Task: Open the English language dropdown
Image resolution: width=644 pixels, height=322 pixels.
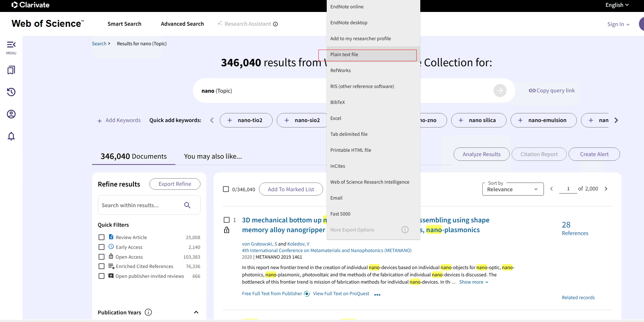Action: tap(617, 5)
